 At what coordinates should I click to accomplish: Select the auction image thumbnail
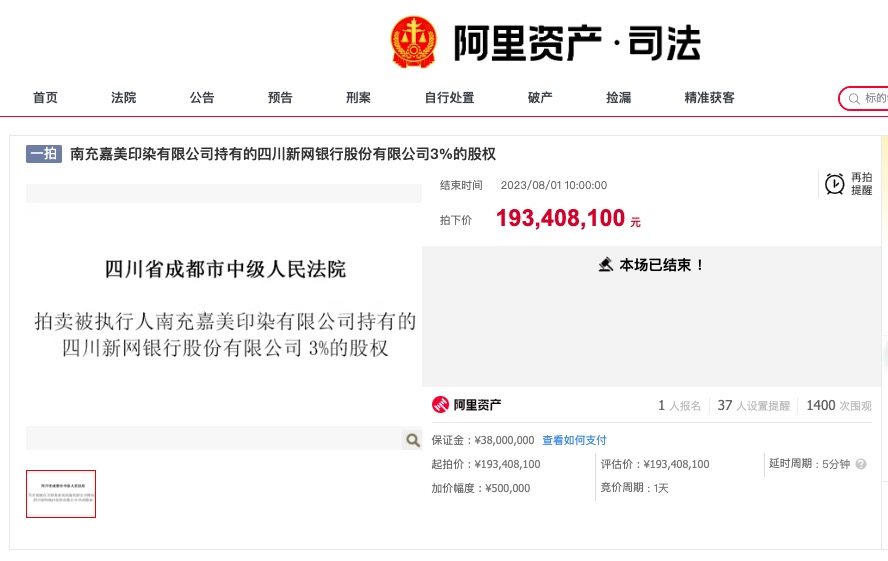[61, 494]
